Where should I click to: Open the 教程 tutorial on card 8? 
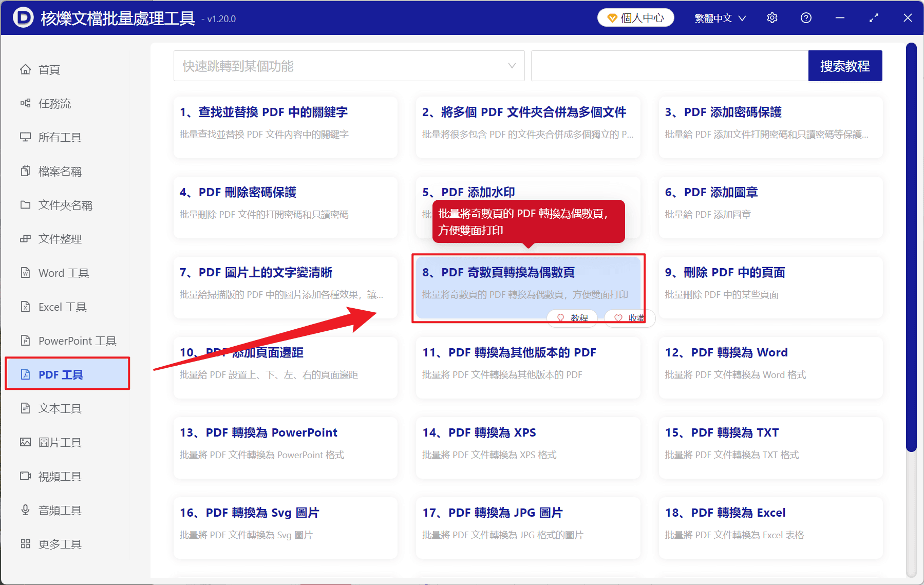(572, 318)
